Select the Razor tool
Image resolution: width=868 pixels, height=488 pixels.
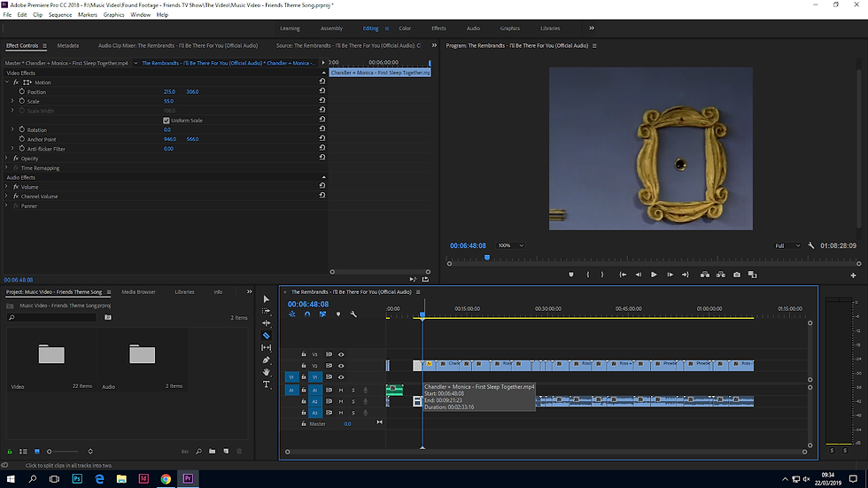pos(267,336)
